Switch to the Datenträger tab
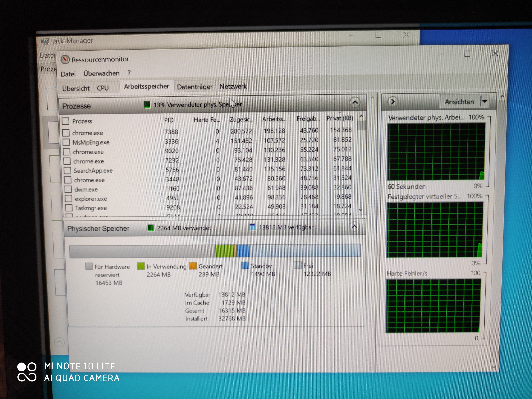Screen dimensions: 532x399 coord(195,87)
